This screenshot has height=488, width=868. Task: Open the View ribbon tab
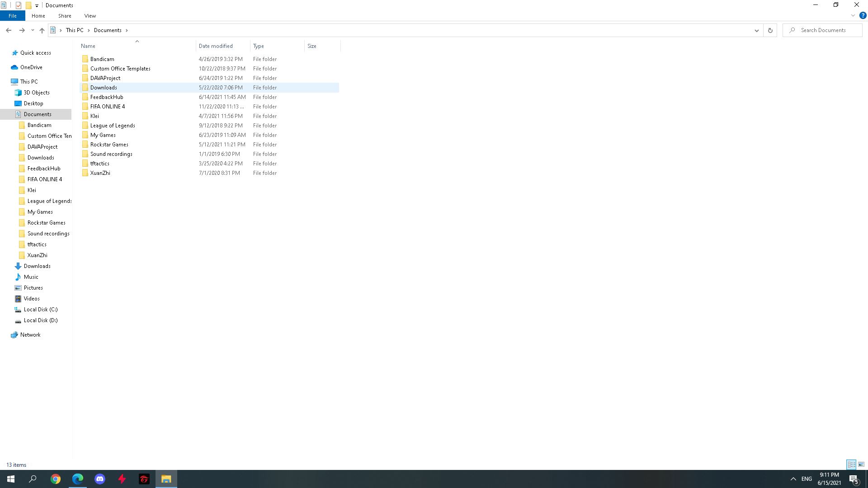click(90, 16)
